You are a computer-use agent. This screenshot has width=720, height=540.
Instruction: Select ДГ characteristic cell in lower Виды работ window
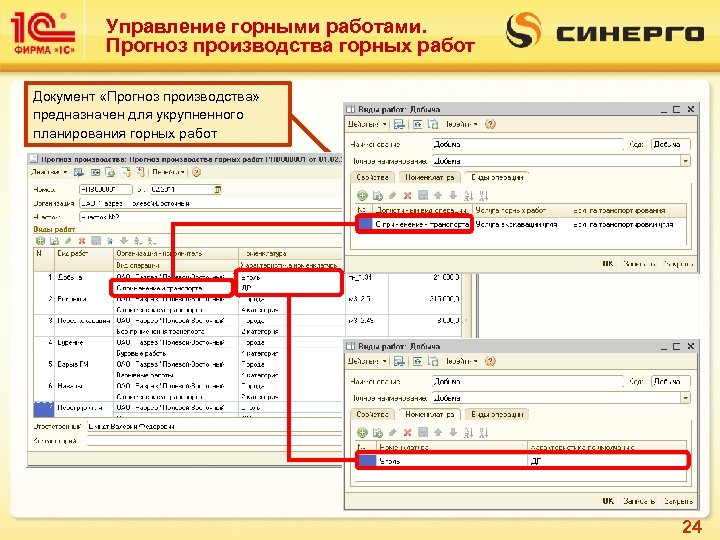point(607,461)
